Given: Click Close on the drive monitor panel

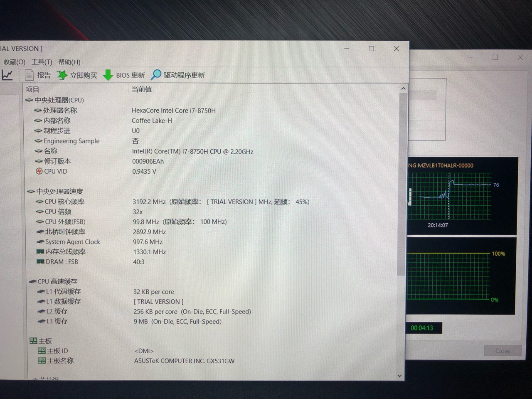Looking at the screenshot, I should pyautogui.click(x=502, y=350).
